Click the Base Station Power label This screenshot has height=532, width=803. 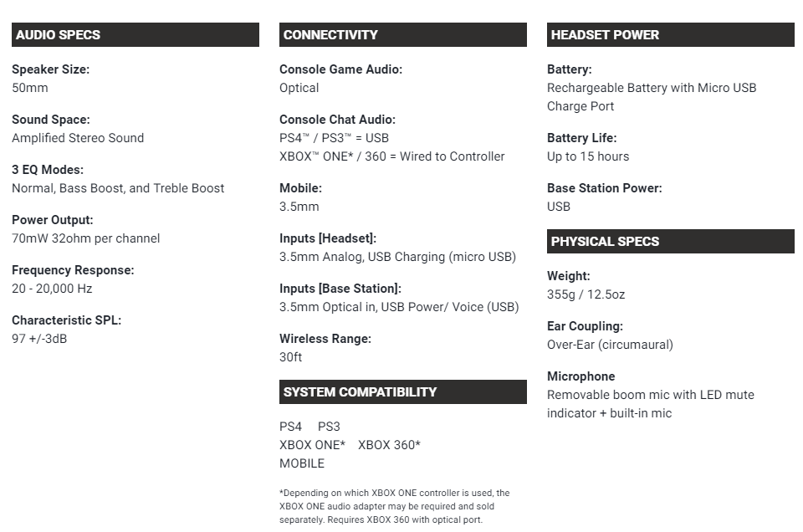pos(604,188)
